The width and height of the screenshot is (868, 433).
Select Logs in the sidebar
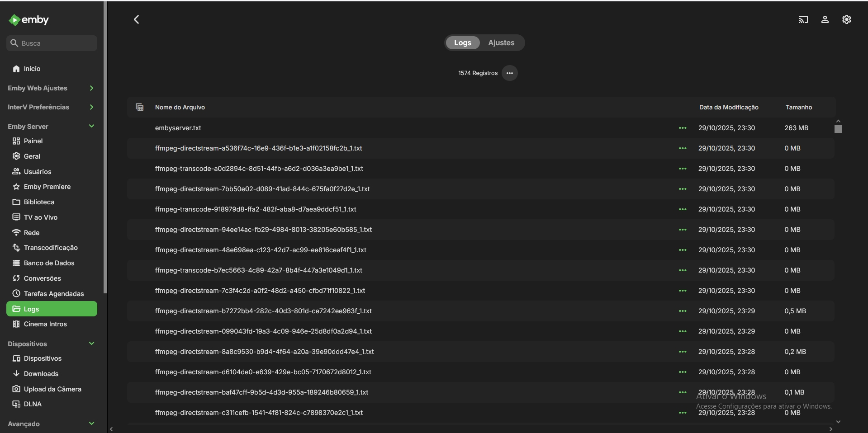coord(52,309)
